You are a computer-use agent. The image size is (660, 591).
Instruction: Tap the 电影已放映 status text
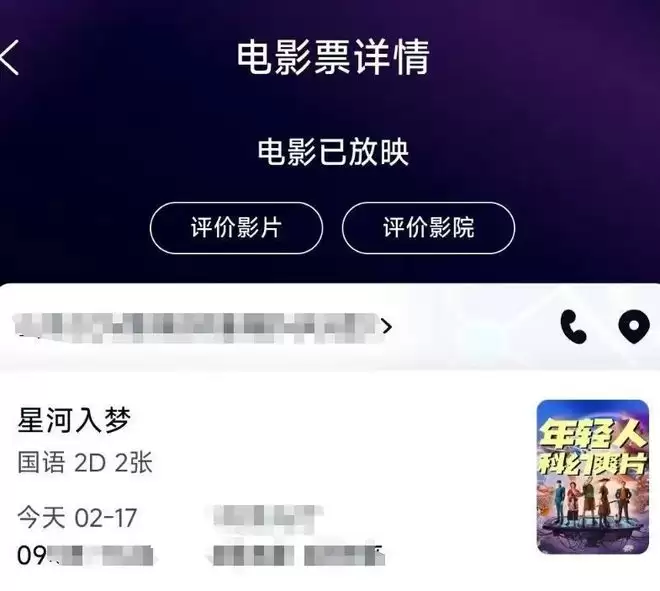[333, 152]
